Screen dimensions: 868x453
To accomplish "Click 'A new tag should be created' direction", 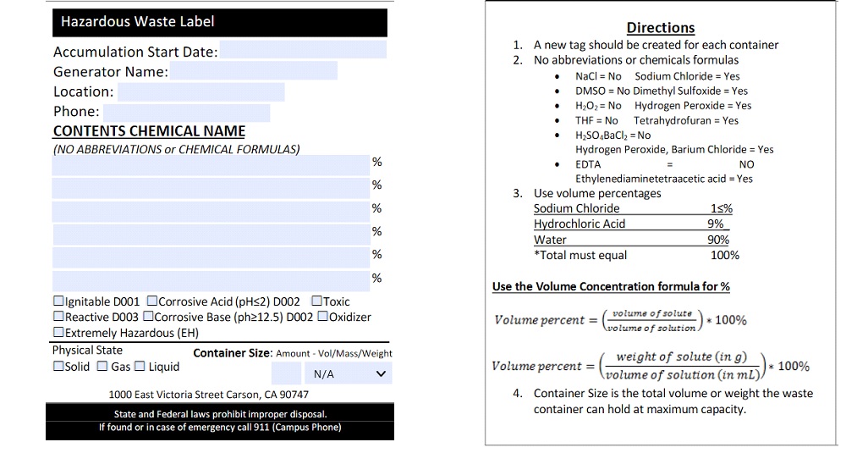I will point(656,45).
